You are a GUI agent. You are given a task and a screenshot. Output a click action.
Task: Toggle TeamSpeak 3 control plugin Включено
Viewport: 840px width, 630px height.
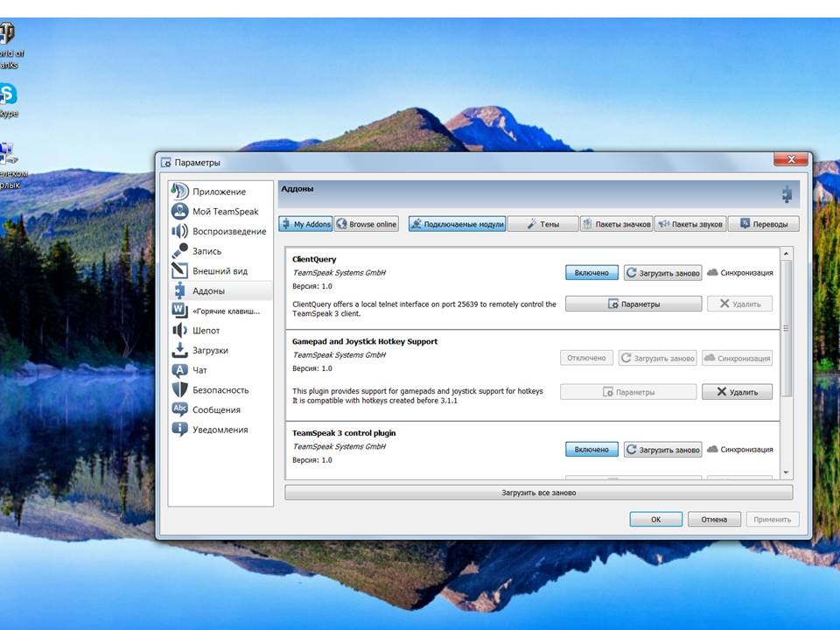591,450
